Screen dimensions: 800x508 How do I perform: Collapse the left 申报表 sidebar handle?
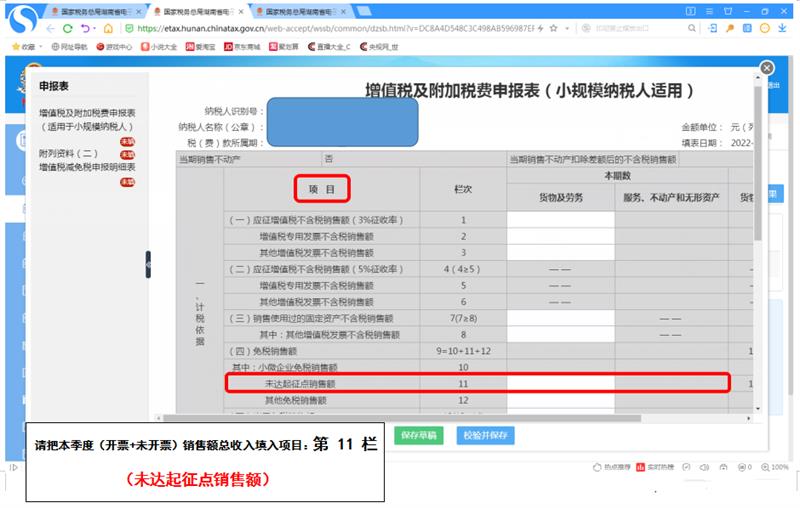coord(148,264)
